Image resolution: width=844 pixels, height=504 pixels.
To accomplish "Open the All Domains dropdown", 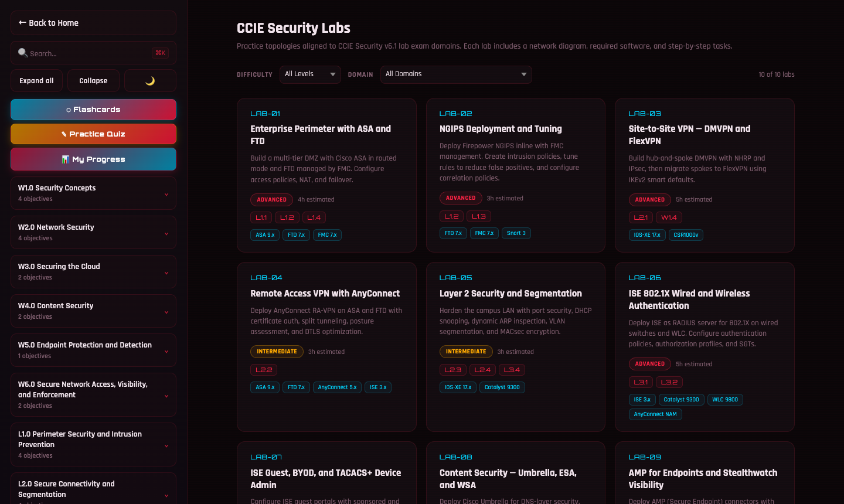I will click(x=456, y=74).
